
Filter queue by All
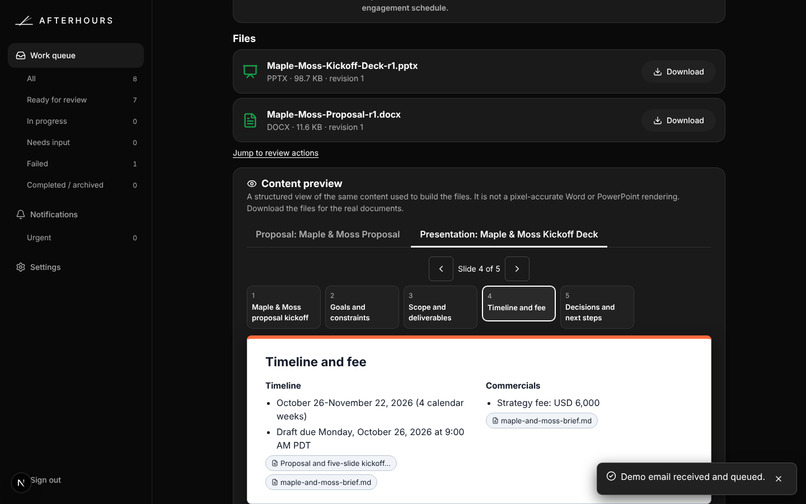[x=81, y=79]
